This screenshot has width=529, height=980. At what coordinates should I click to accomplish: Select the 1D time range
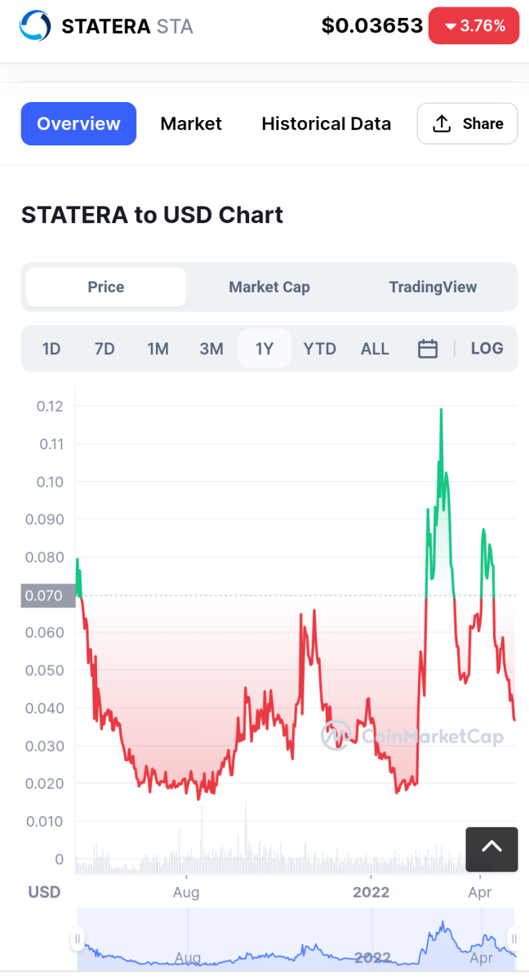coord(51,349)
